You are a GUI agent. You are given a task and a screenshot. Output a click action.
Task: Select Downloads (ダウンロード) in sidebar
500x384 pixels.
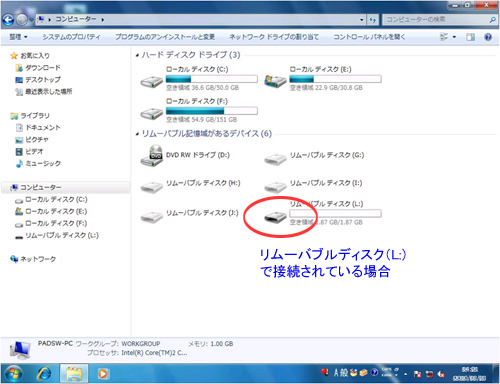coord(38,68)
